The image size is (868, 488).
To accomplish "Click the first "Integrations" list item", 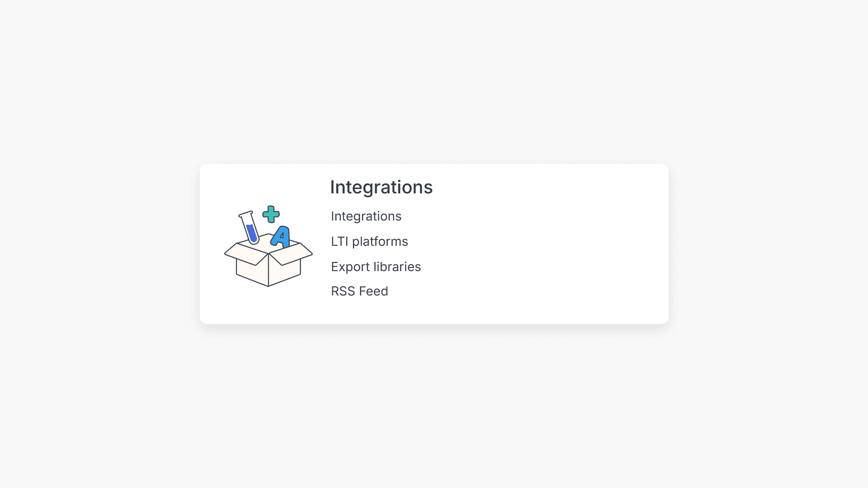I will (x=366, y=216).
